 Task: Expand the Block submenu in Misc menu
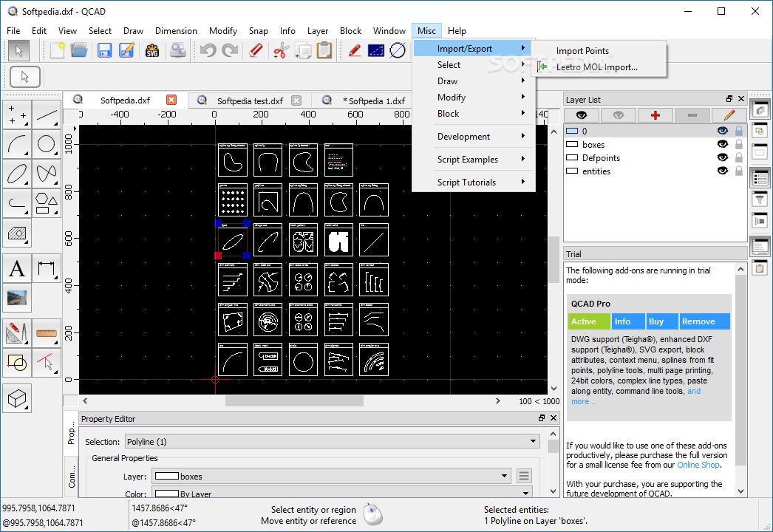pos(474,113)
